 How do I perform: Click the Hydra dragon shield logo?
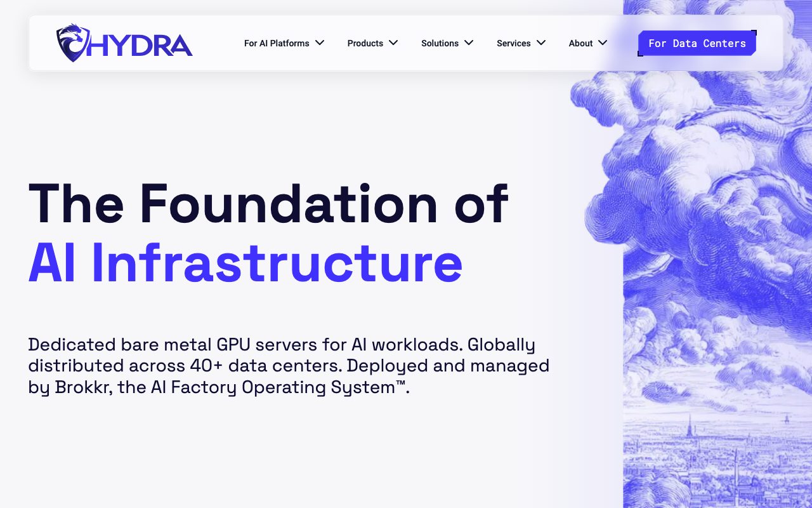[124, 43]
